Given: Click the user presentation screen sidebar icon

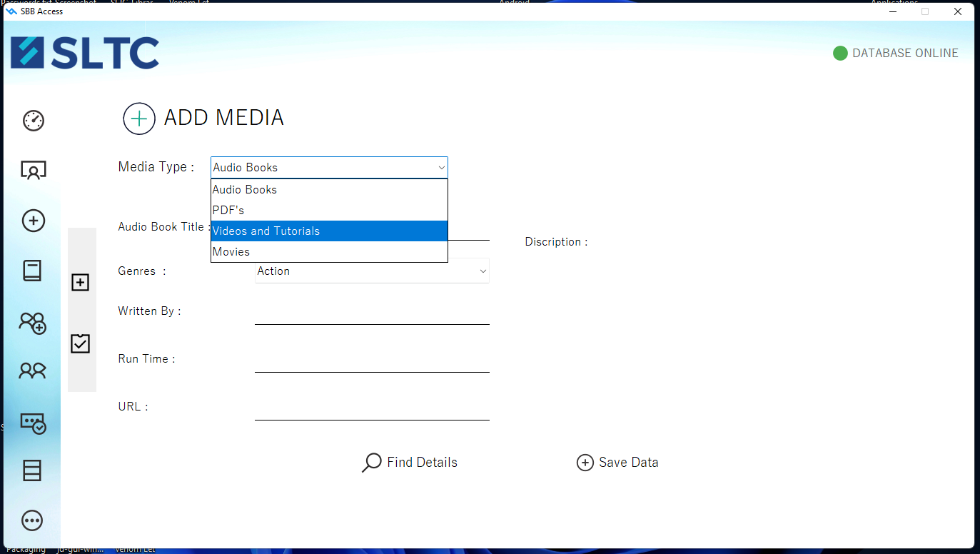Looking at the screenshot, I should click(x=34, y=171).
